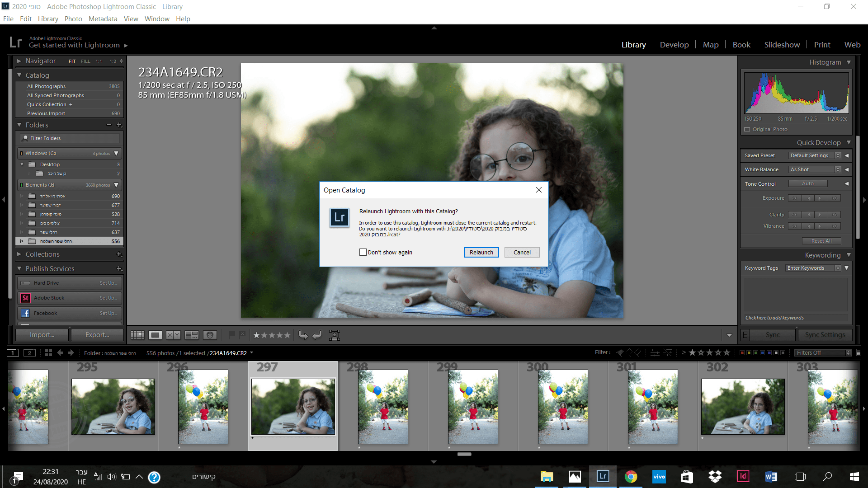Click red color label filter swatch

pos(742,353)
